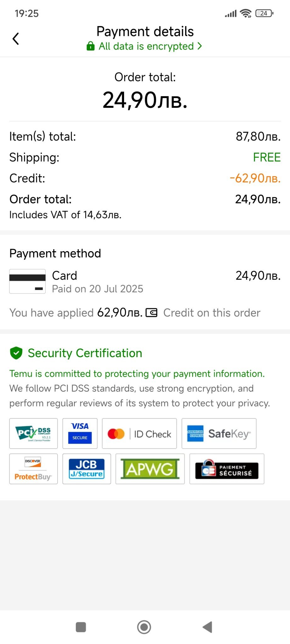Tap the wallet credit icon
Screen dimensions: 290x644
point(151,313)
